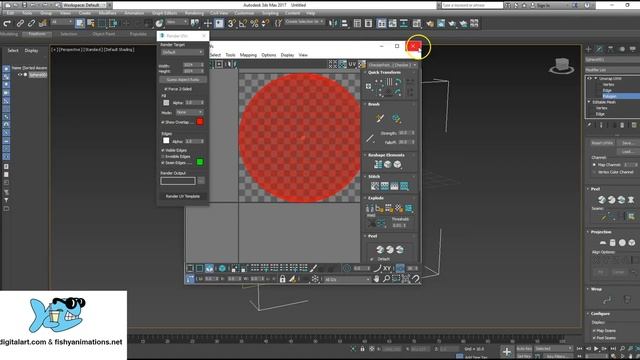Click the ViewCube in the perspective viewport
640x360 pixels.
pos(561,66)
